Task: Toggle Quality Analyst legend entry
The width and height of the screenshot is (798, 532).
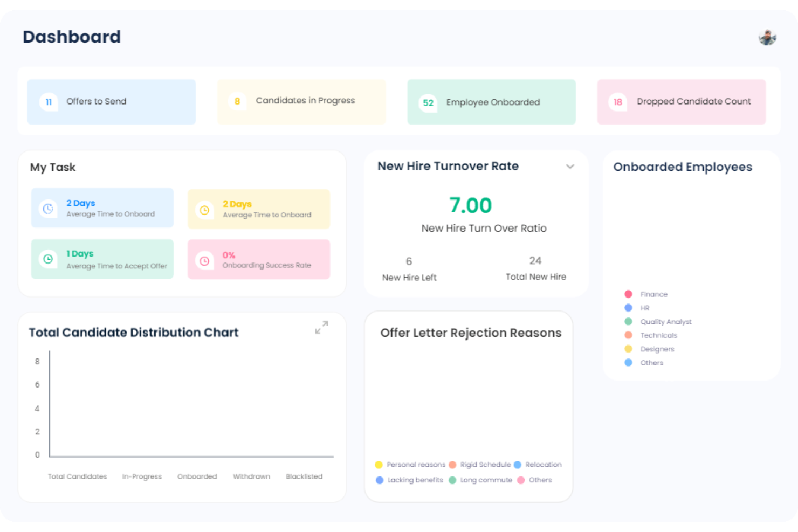Action: (x=658, y=322)
